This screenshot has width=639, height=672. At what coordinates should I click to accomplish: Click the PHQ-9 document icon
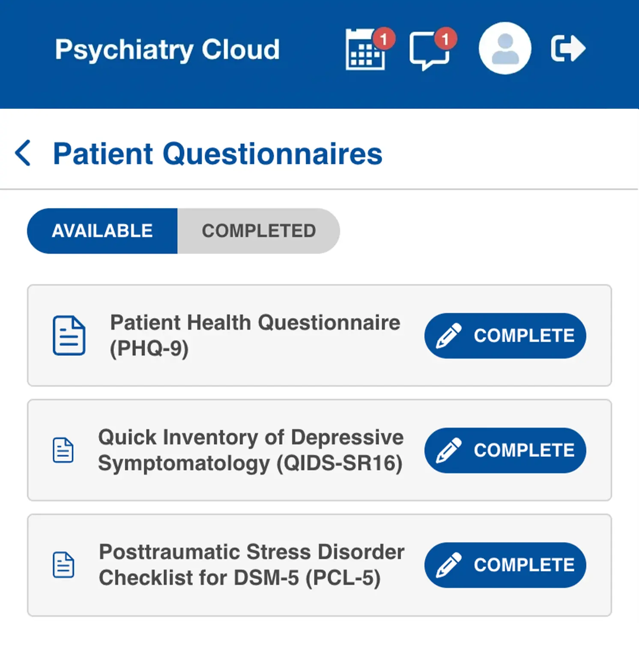pos(69,336)
